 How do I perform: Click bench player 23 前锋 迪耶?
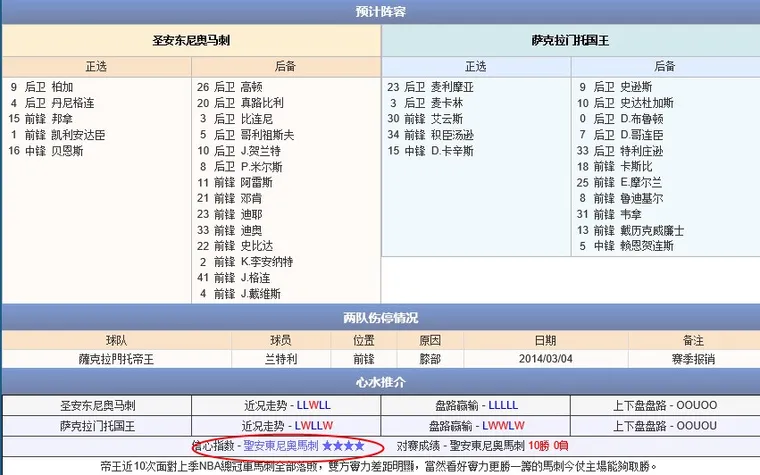point(230,215)
